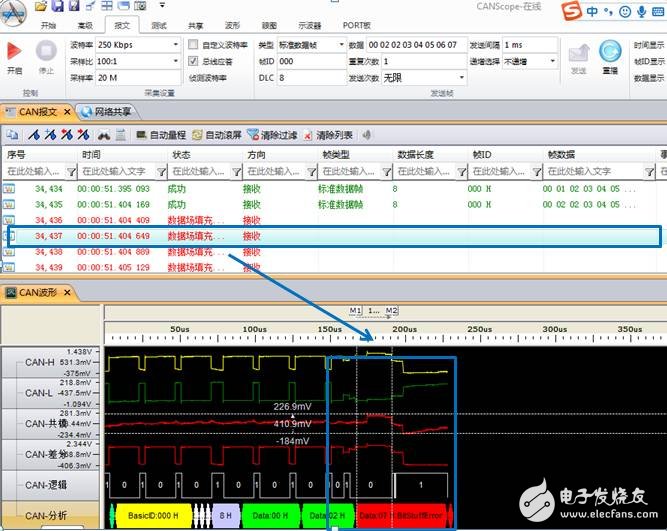Click the Sogou microphone voice input icon
This screenshot has width=667, height=531.
click(641, 11)
